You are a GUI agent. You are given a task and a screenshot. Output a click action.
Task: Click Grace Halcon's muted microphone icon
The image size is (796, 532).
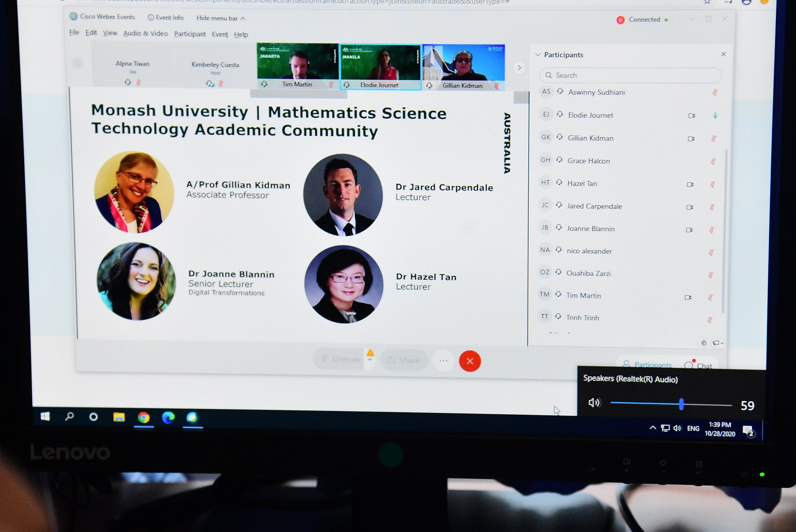(x=713, y=161)
